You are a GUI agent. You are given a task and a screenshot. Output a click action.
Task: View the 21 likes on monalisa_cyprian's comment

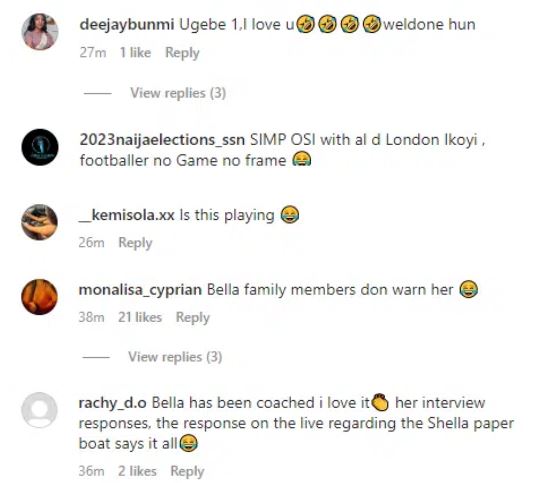(x=140, y=317)
